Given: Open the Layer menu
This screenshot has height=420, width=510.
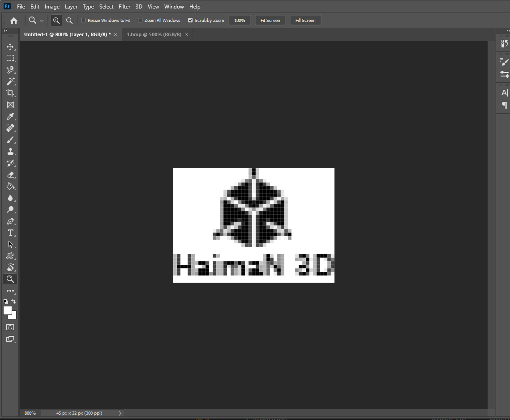Looking at the screenshot, I should 71,7.
